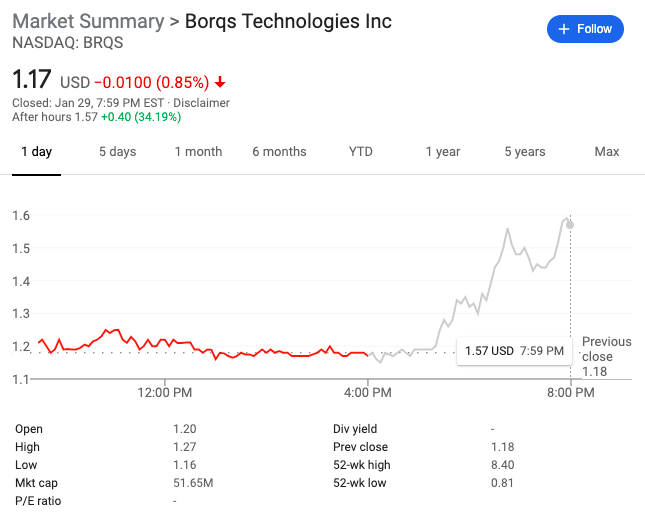Show the 5 years chart
Viewport: 645px width, 516px height.
(x=524, y=152)
